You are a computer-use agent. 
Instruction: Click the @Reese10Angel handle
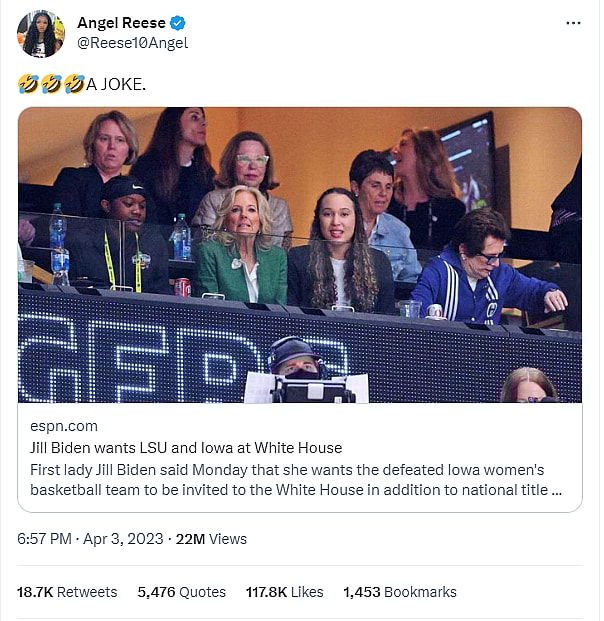[132, 43]
